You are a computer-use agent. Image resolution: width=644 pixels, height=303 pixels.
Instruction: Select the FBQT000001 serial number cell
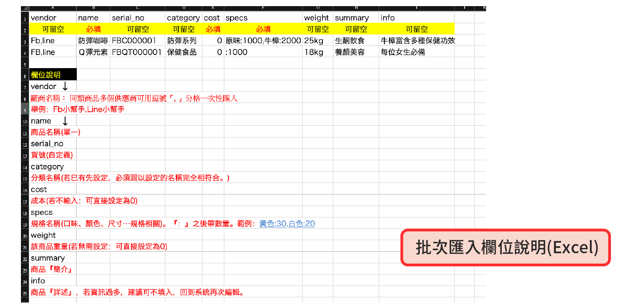(x=137, y=52)
